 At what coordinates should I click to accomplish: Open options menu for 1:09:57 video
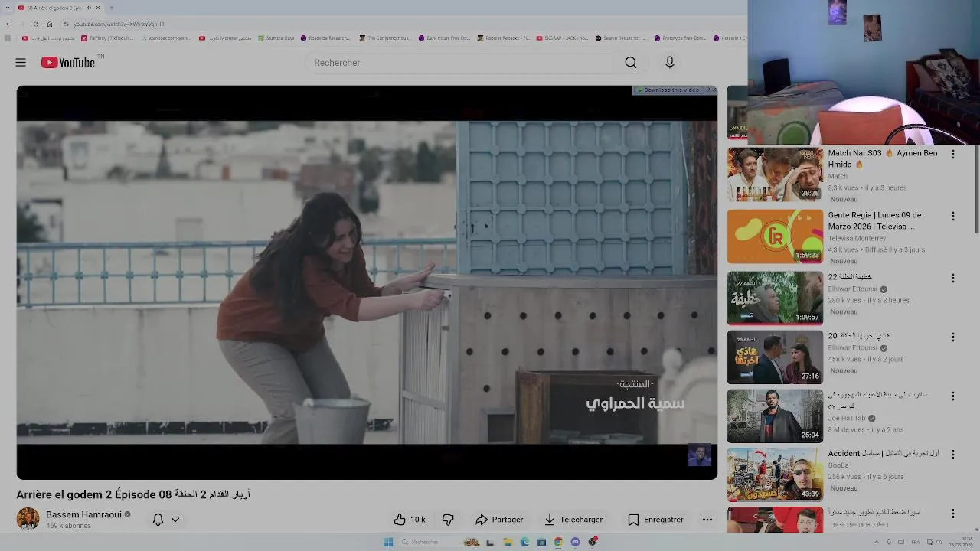coord(953,279)
